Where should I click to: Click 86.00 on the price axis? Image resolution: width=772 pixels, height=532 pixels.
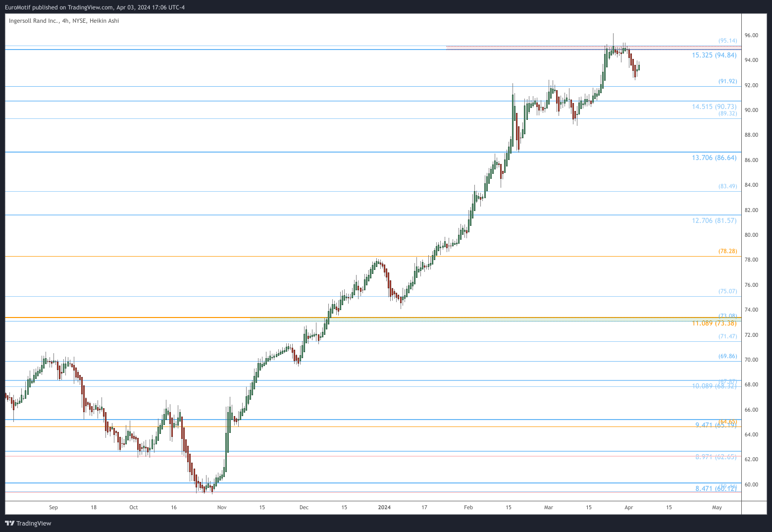point(751,160)
